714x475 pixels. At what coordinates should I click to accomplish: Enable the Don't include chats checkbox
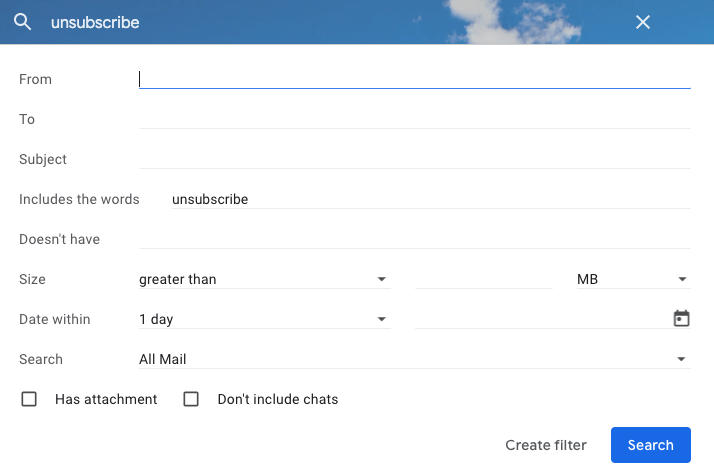pos(192,399)
